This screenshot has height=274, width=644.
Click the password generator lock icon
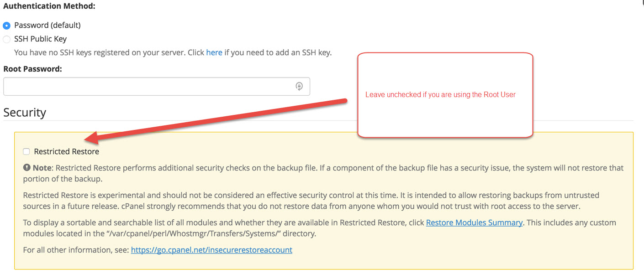299,86
